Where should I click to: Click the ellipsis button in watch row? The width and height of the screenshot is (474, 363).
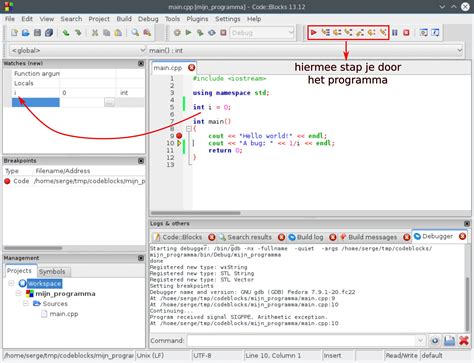click(x=109, y=102)
